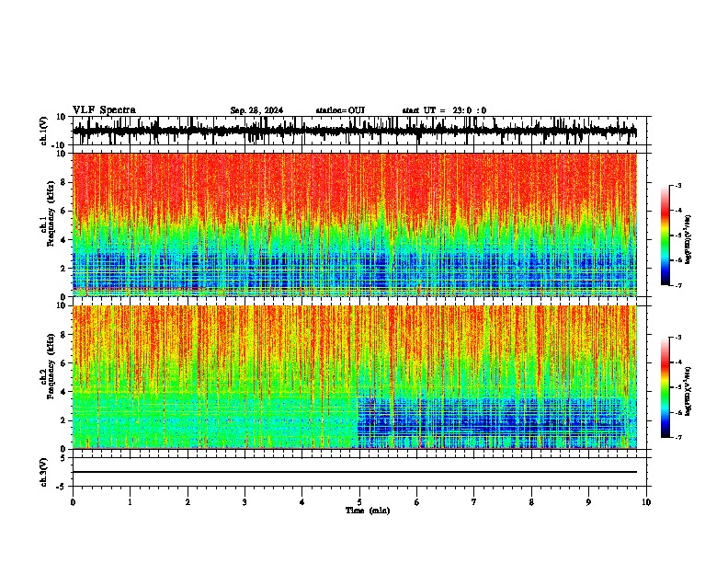
Task: Click the "8" kHz tick on ch.1 spectrogram
Action: click(x=64, y=182)
